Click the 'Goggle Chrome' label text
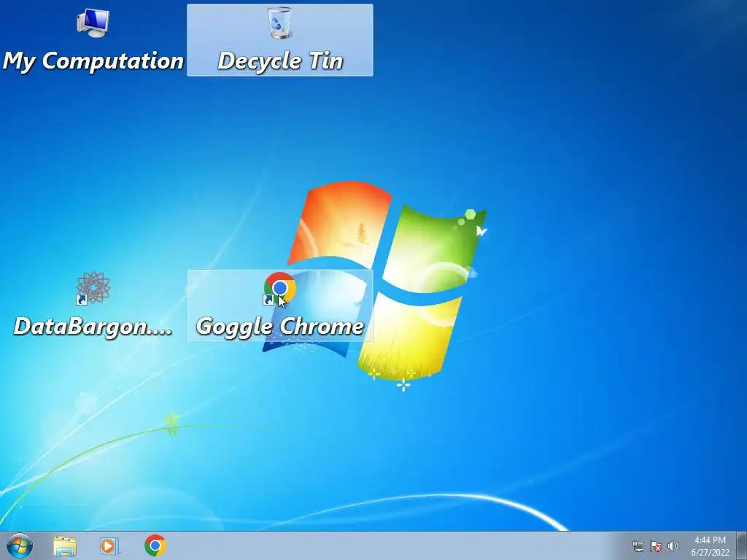The image size is (747, 560). click(x=280, y=327)
